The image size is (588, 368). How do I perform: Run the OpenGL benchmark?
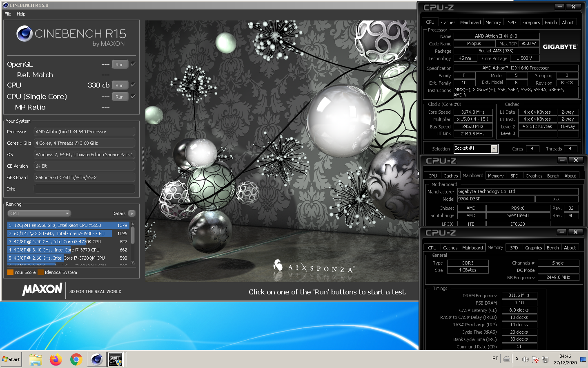coord(120,65)
